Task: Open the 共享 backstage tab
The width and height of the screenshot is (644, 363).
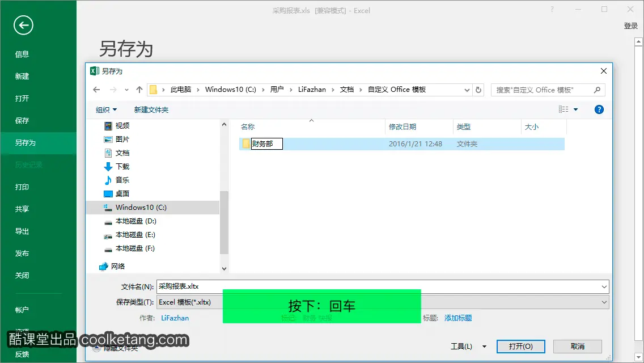Action: click(22, 209)
